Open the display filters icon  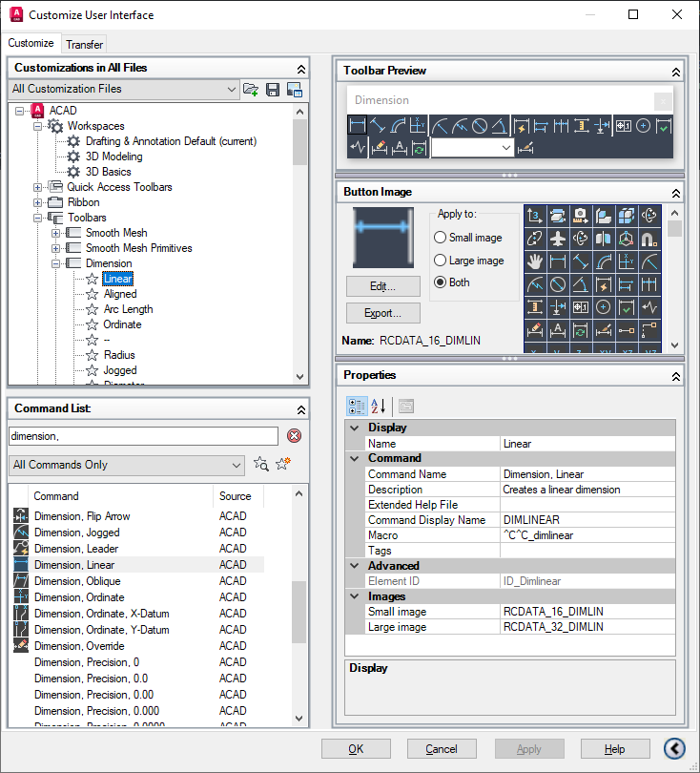tap(295, 90)
